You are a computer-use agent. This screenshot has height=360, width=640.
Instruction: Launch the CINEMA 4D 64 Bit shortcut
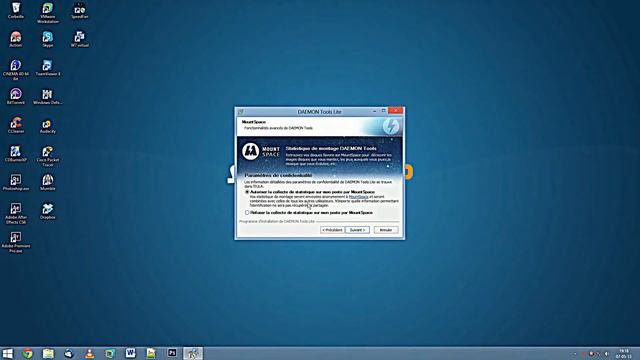(x=16, y=70)
